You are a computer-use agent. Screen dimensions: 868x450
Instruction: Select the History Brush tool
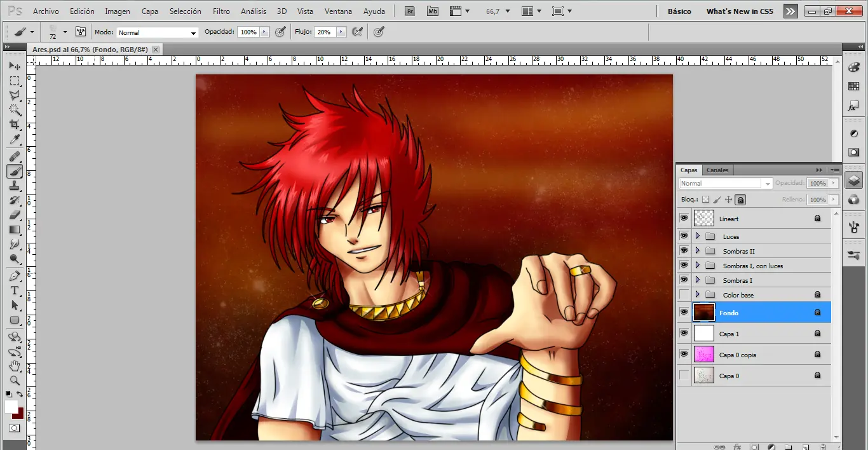pos(15,200)
